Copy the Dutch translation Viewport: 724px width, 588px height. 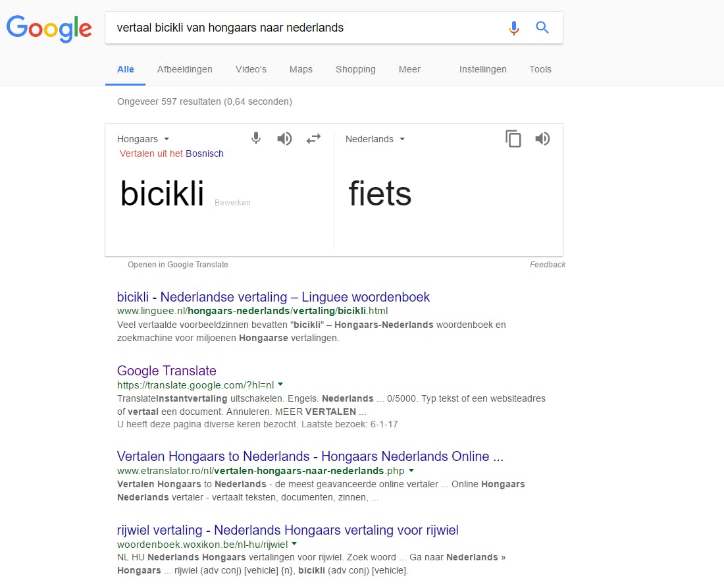(x=513, y=139)
